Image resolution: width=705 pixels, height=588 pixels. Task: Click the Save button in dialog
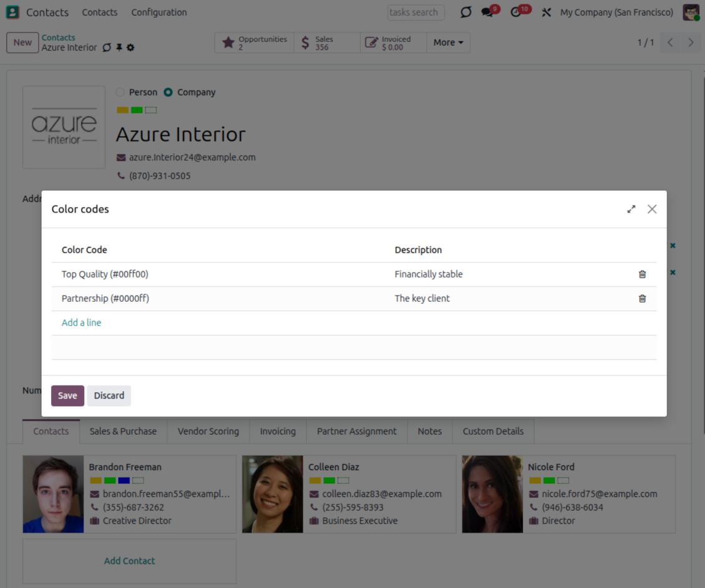point(67,395)
